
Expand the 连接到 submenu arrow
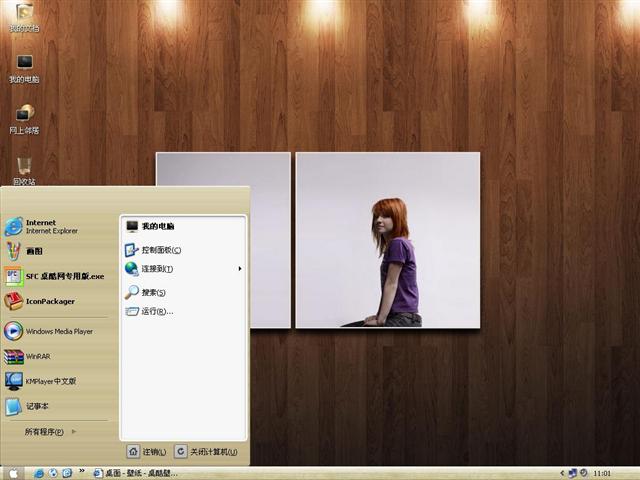(x=240, y=269)
